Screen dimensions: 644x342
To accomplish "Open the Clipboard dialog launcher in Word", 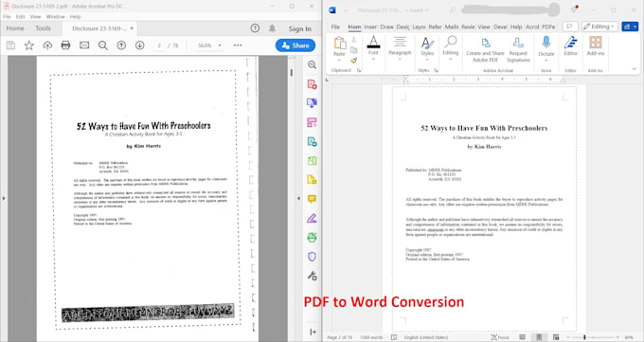I will [359, 71].
